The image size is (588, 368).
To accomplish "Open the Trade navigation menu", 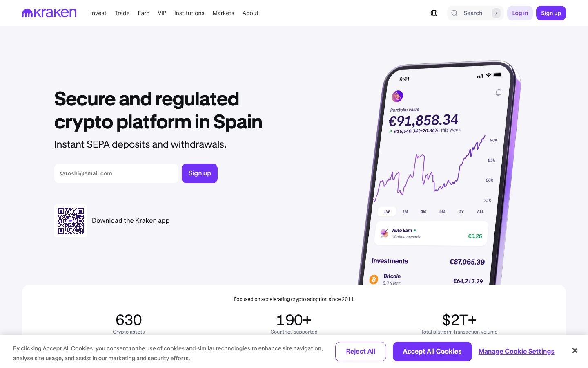I will 122,13.
